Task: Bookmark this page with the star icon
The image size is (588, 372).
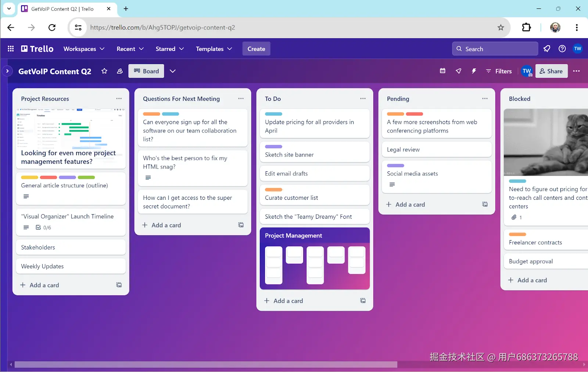Action: click(501, 27)
